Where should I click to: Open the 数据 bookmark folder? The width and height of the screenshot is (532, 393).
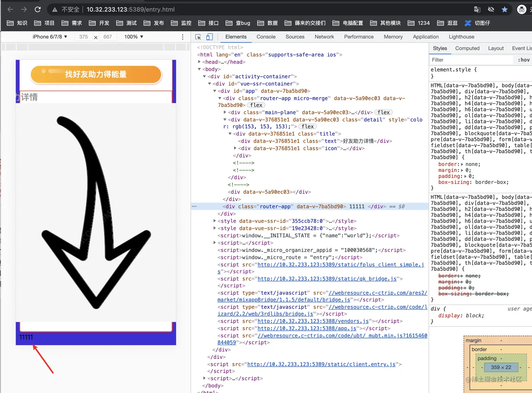click(268, 23)
